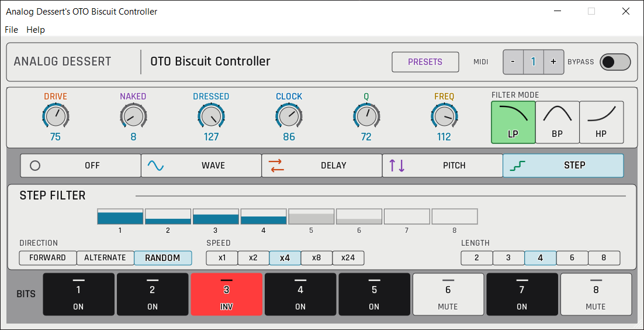Set step length to 6

572,258
